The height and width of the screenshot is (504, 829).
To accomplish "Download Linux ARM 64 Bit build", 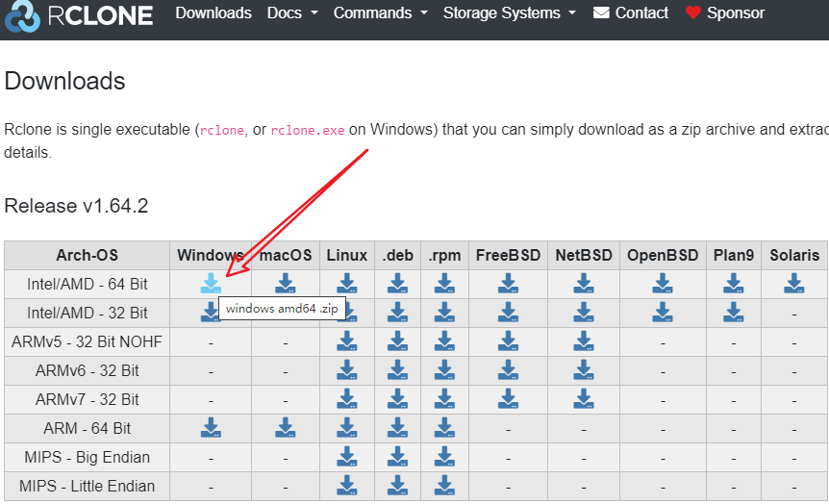I will [x=347, y=428].
